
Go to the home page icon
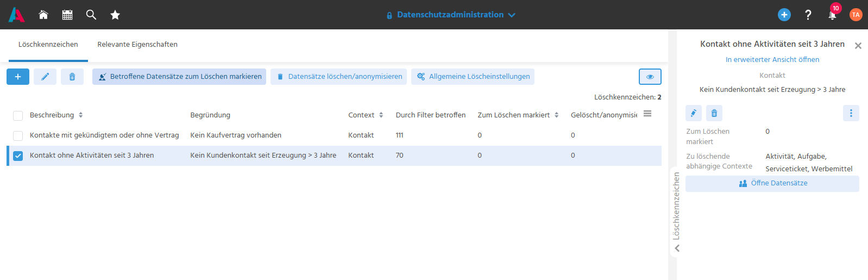43,15
